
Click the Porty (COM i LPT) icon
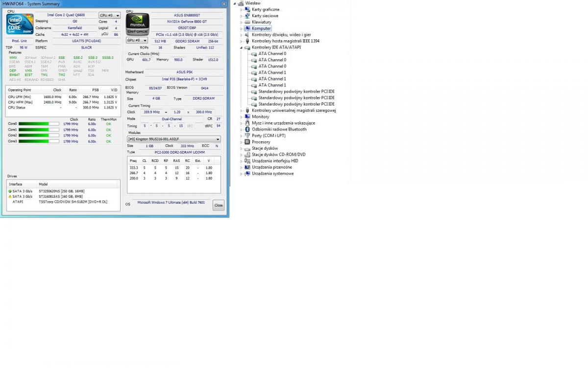247,136
